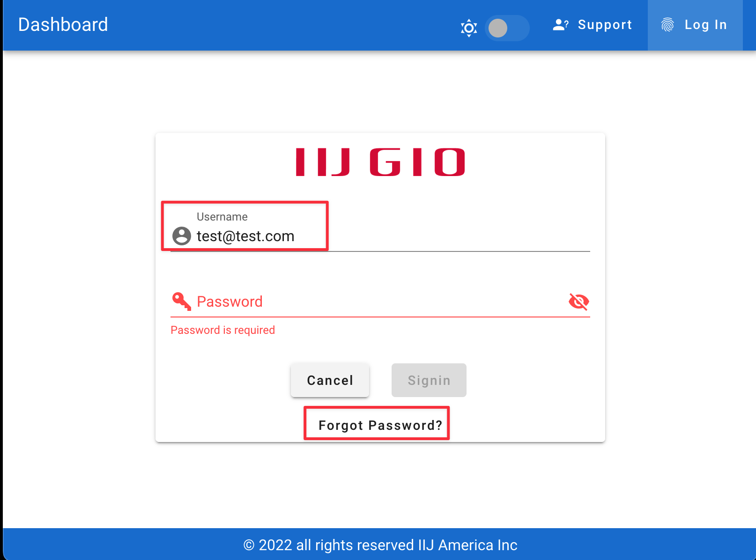
Task: Click the Signin button
Action: click(x=429, y=380)
